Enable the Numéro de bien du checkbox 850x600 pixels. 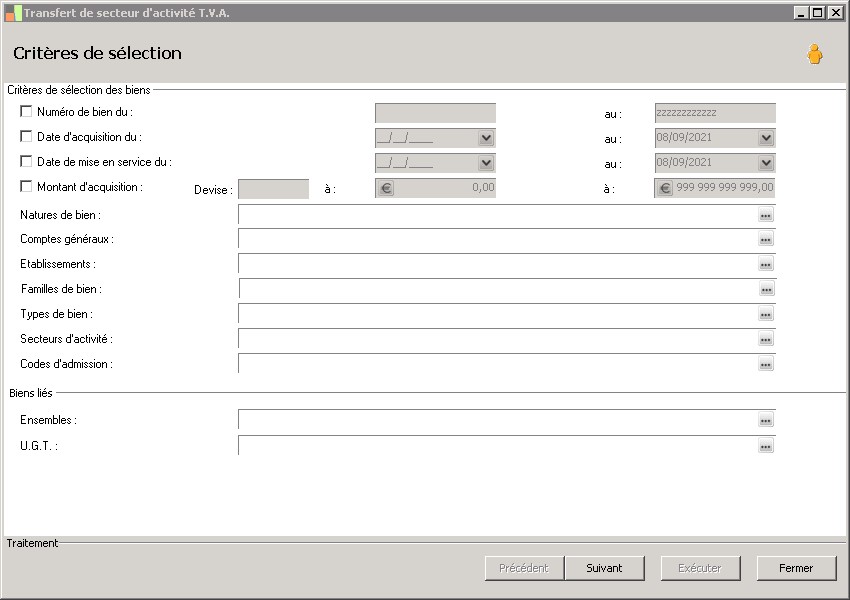pyautogui.click(x=26, y=112)
